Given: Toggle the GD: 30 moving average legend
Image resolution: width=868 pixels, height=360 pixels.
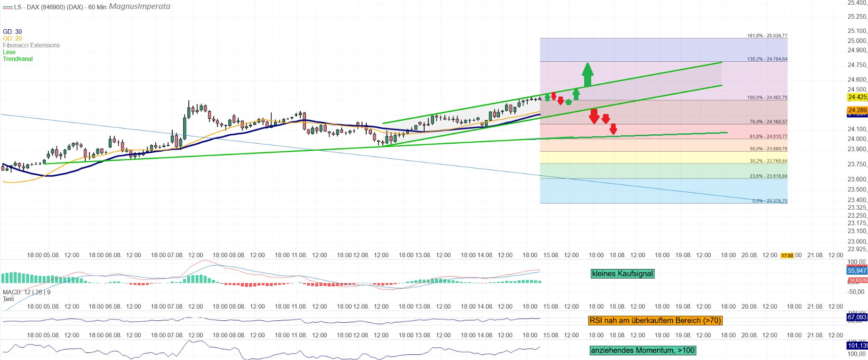Looking at the screenshot, I should click(12, 32).
